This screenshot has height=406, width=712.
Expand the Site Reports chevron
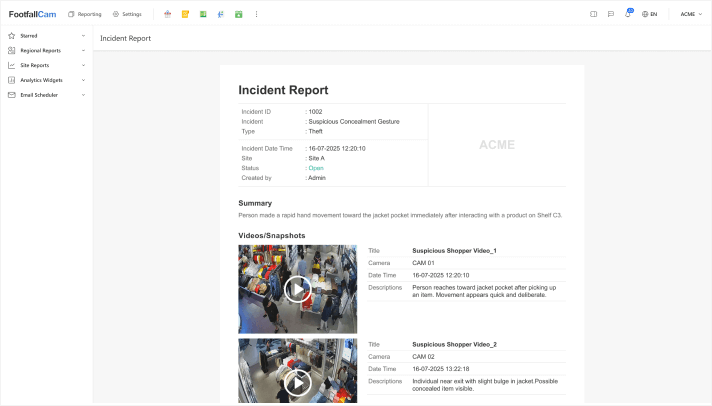84,65
